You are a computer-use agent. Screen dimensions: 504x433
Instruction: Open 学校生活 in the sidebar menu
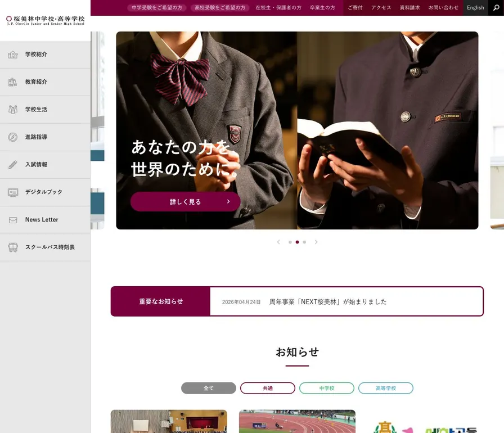[45, 110]
